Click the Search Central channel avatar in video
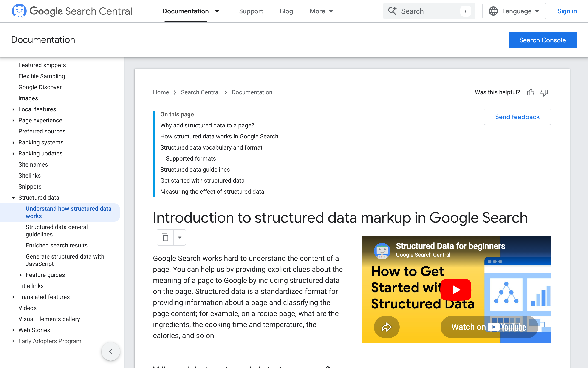Screen dimensions: 588x368 [382, 251]
